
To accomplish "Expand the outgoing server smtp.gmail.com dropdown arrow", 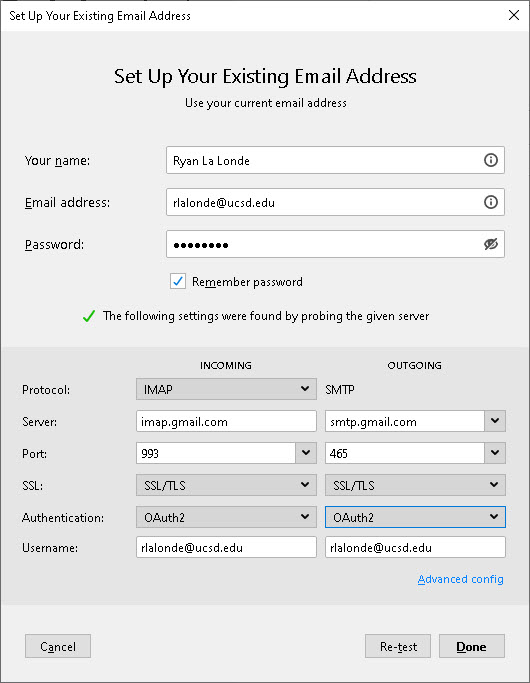I will tap(495, 421).
